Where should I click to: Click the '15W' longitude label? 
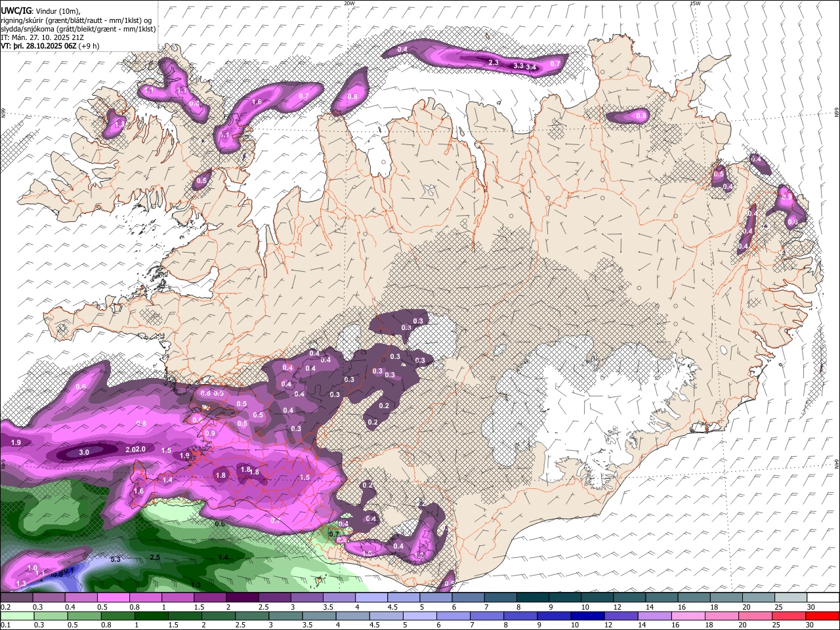(695, 3)
